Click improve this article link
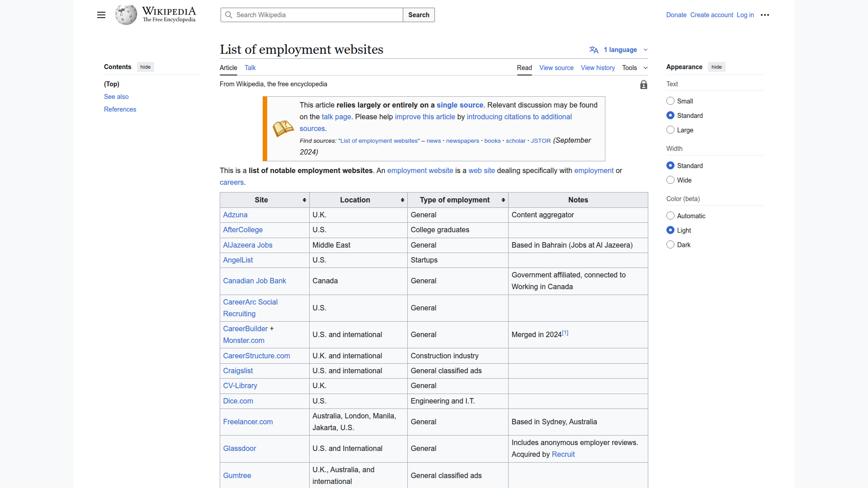868x488 pixels. click(x=425, y=117)
